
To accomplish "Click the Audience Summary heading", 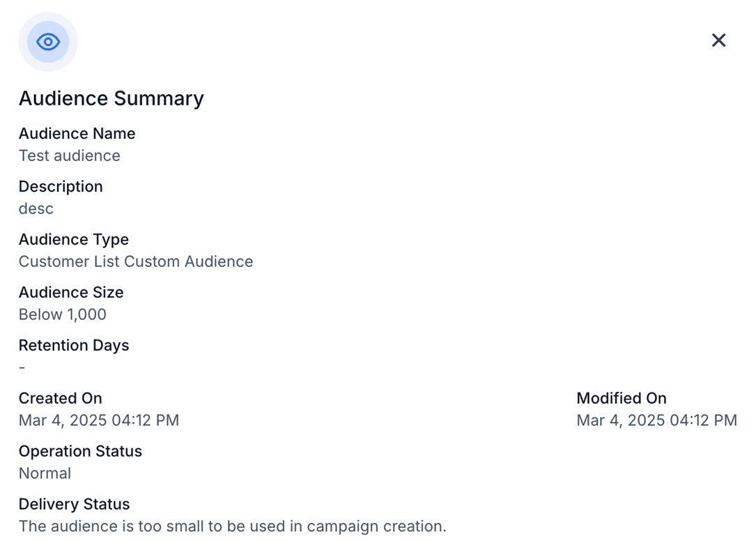I will (x=111, y=98).
